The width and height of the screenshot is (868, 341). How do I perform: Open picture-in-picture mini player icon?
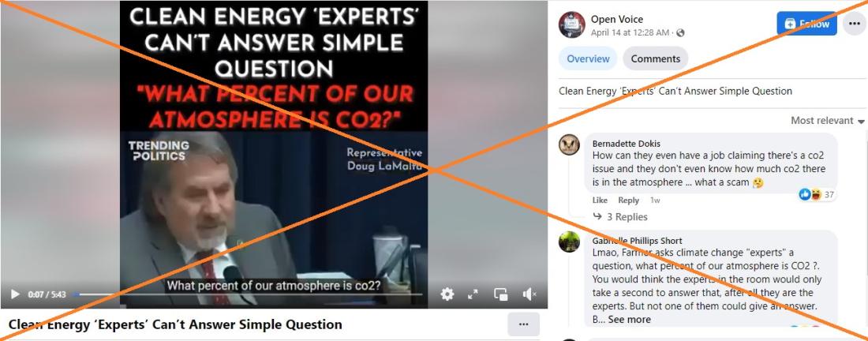[501, 294]
